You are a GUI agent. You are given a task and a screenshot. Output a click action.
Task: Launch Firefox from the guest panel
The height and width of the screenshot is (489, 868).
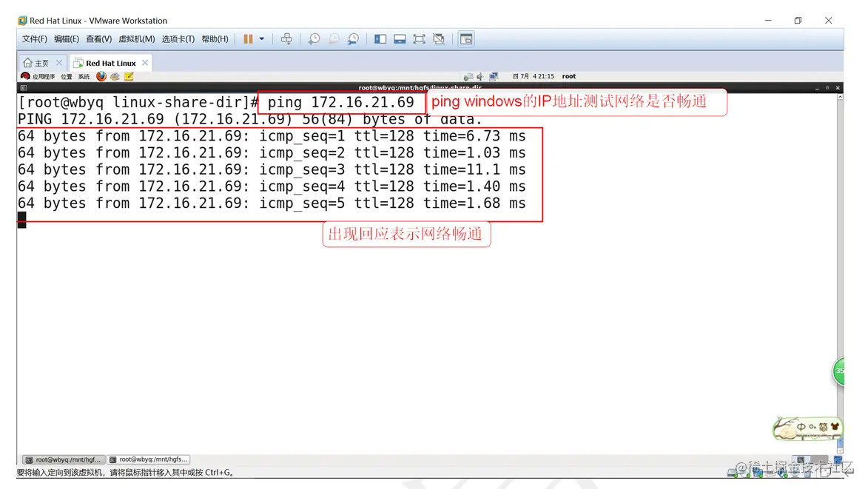(101, 76)
